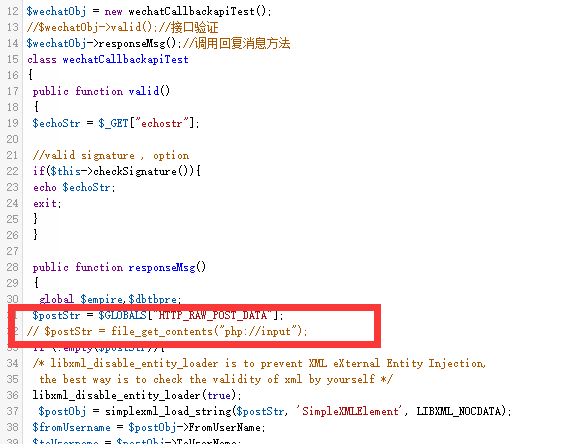This screenshot has height=444, width=583.
Task: Click on the echo $echoStr statement
Action: (x=74, y=187)
